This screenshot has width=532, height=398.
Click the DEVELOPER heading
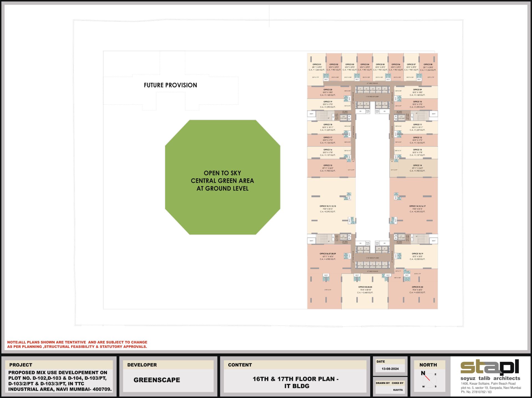[x=142, y=365]
